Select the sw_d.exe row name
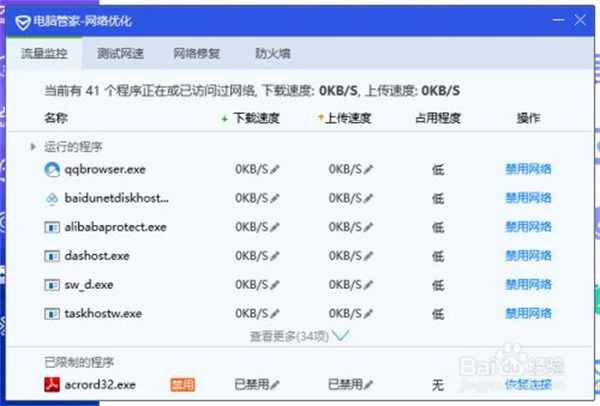600x406 pixels. tap(89, 285)
